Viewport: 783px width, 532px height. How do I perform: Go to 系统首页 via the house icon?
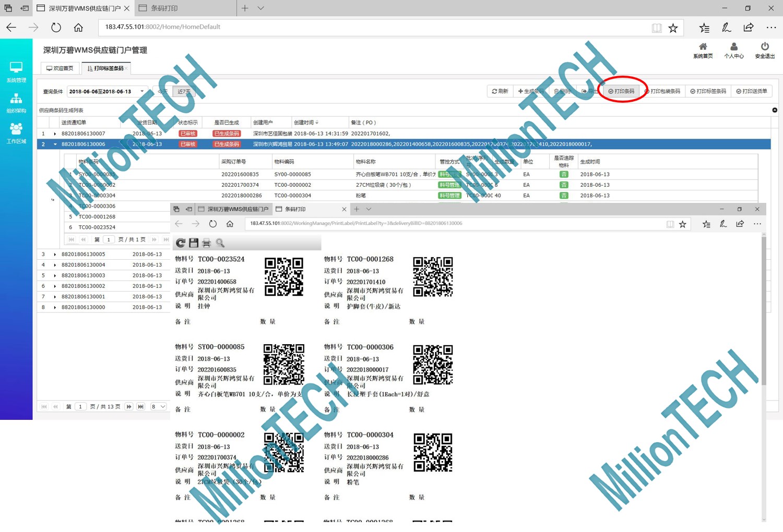pyautogui.click(x=703, y=51)
